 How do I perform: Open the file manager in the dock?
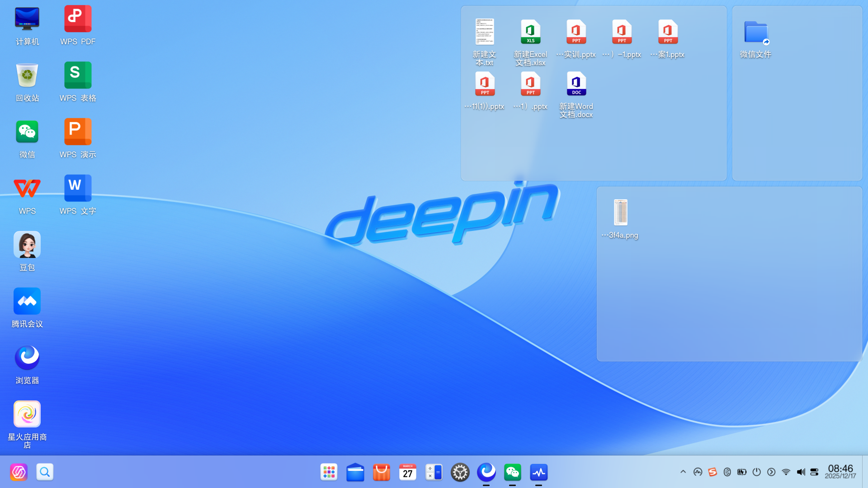(355, 472)
